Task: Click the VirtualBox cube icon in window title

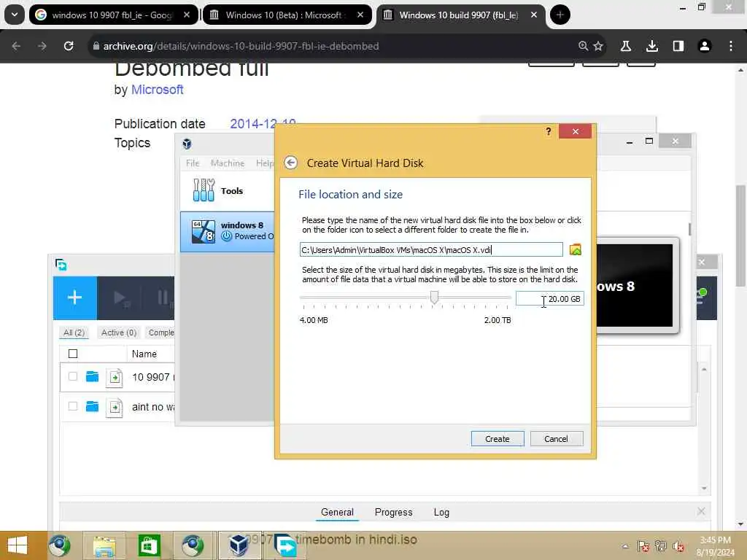Action: pos(187,144)
